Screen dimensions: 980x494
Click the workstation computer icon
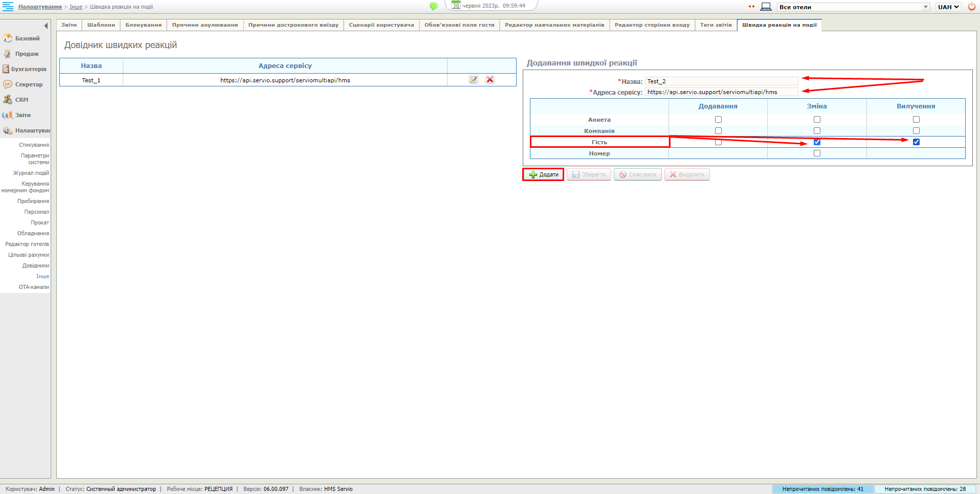click(766, 7)
